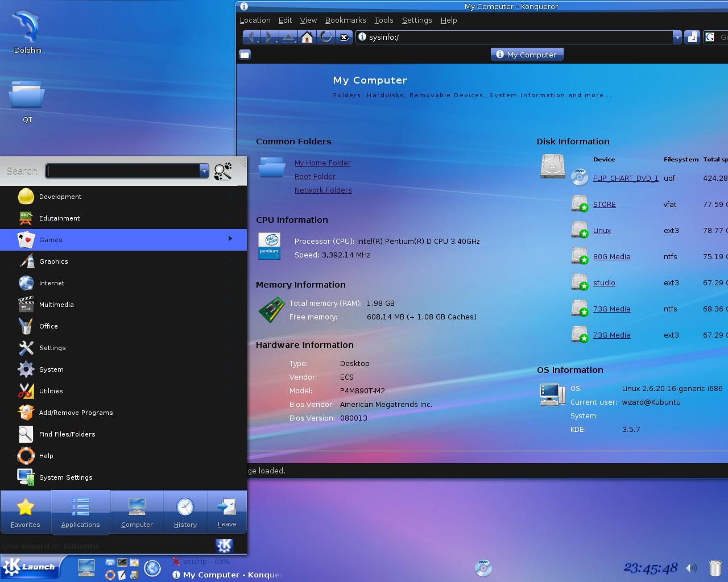Launch Add/Remove Programs
728x582 pixels.
pos(123,412)
